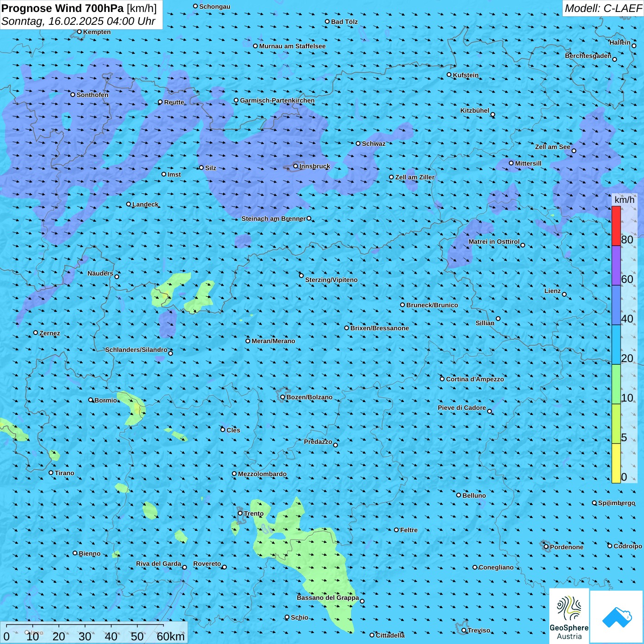Click the 'Predazzo' label

click(x=318, y=442)
